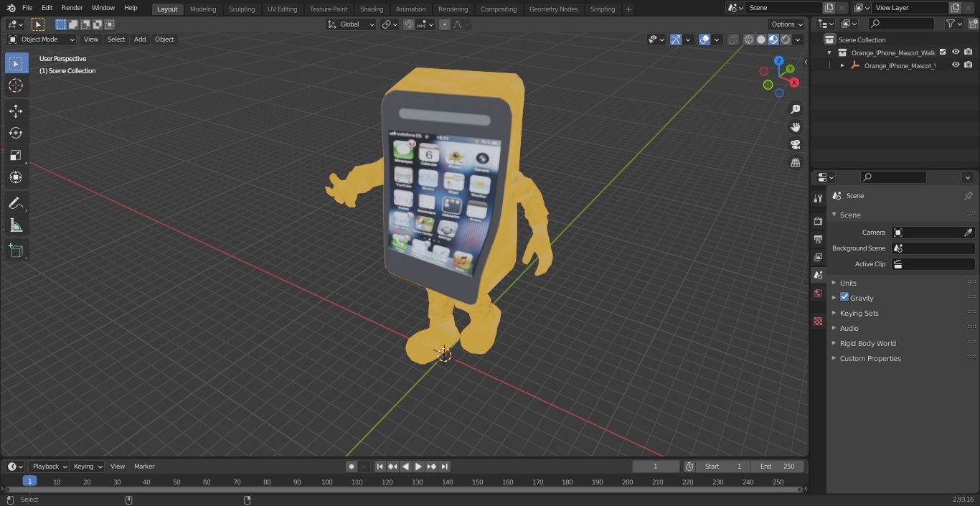The height and width of the screenshot is (506, 980).
Task: Click the pan view hand icon
Action: 795,127
